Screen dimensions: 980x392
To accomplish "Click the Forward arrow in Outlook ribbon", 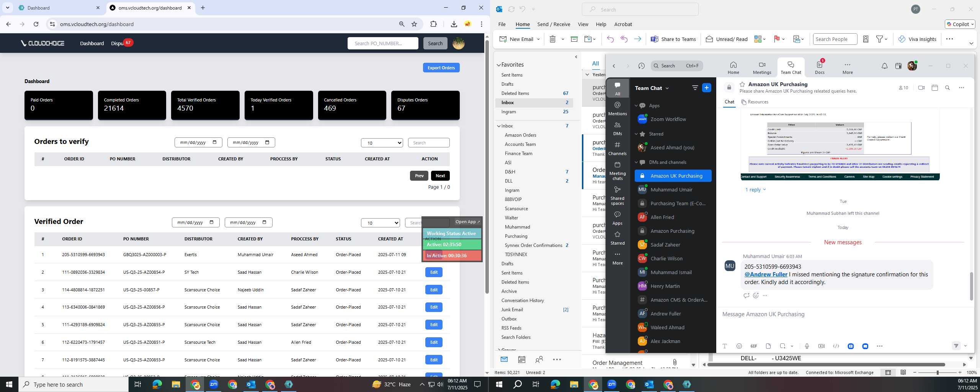I will point(637,39).
